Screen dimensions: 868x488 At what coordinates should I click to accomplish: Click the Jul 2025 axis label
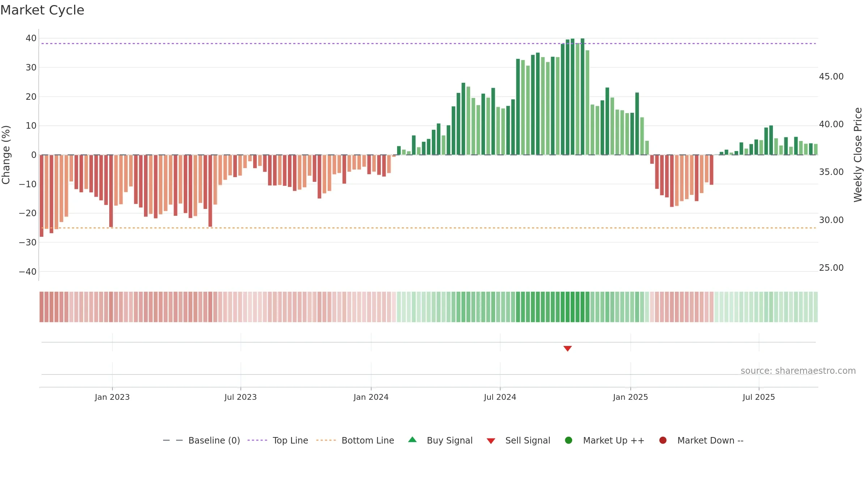pyautogui.click(x=759, y=397)
